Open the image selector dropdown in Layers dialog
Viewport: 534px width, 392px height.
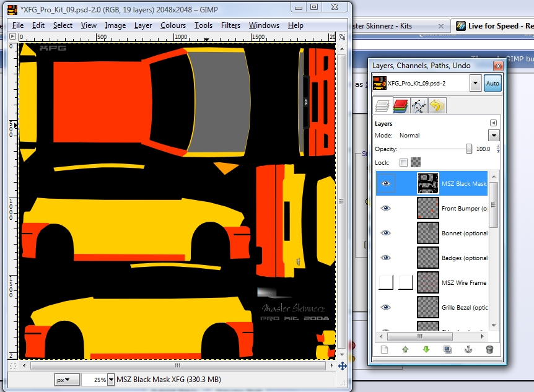click(475, 84)
